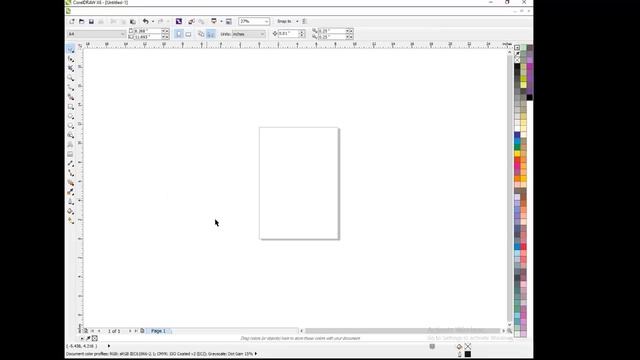The width and height of the screenshot is (640, 360).
Task: Select the Polygon tool
Action: tap(71, 126)
